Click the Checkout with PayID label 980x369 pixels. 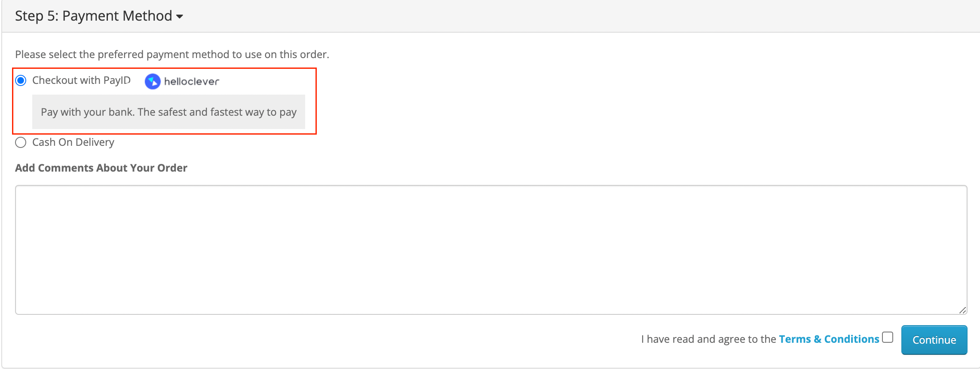pyautogui.click(x=81, y=80)
